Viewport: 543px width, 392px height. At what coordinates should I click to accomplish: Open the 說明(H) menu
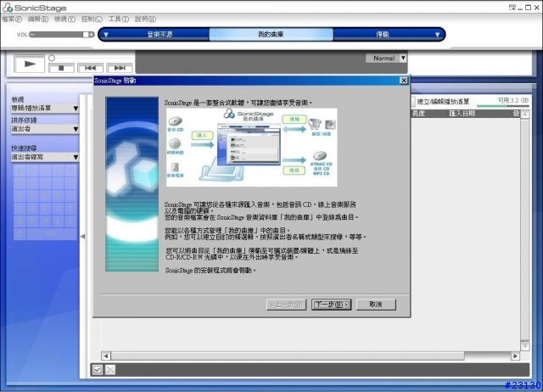tap(145, 19)
